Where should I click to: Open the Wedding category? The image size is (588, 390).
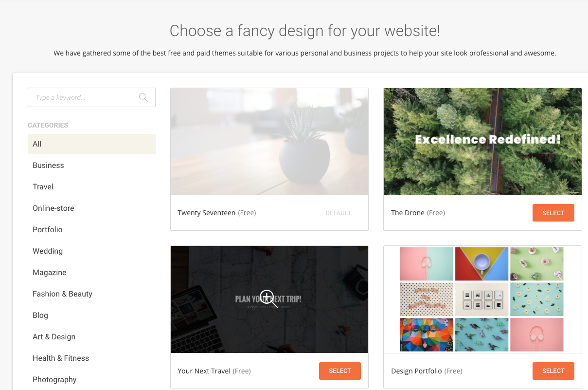pos(48,251)
